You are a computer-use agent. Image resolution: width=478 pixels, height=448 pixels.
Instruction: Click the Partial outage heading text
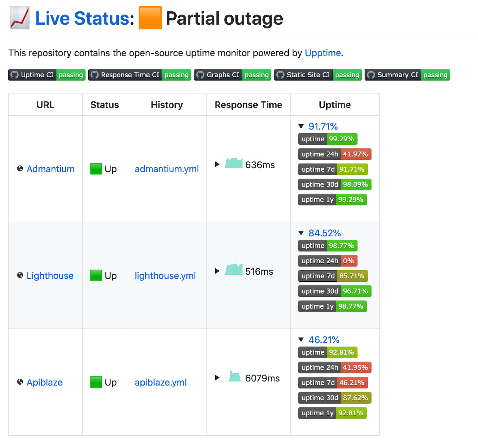[224, 18]
